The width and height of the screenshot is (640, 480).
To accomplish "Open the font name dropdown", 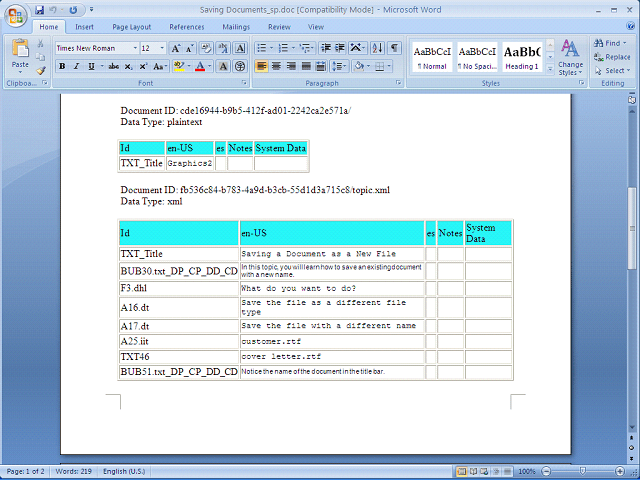I will pyautogui.click(x=135, y=48).
